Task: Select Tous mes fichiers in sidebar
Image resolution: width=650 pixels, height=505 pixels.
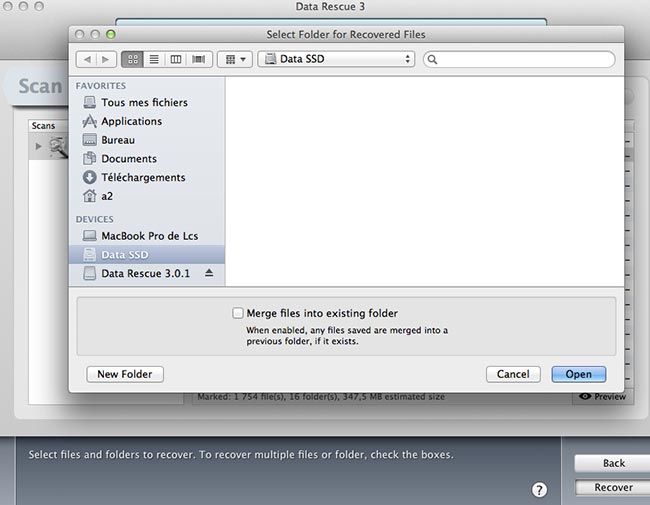Action: pos(147,102)
